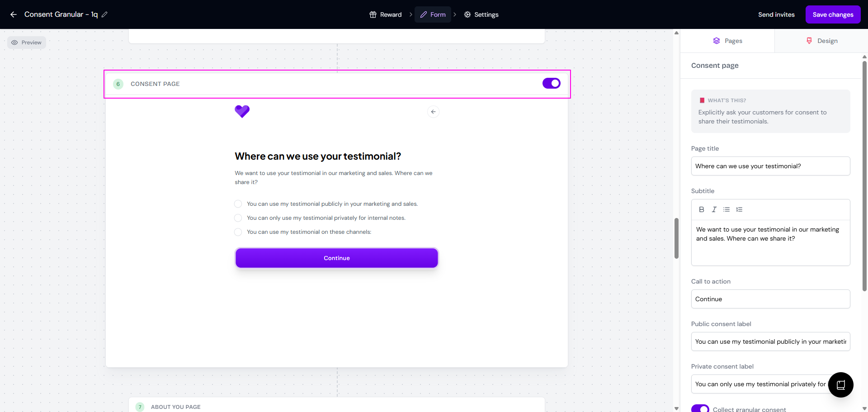Click the back arrow circle in the form preview
The width and height of the screenshot is (868, 412).
433,112
